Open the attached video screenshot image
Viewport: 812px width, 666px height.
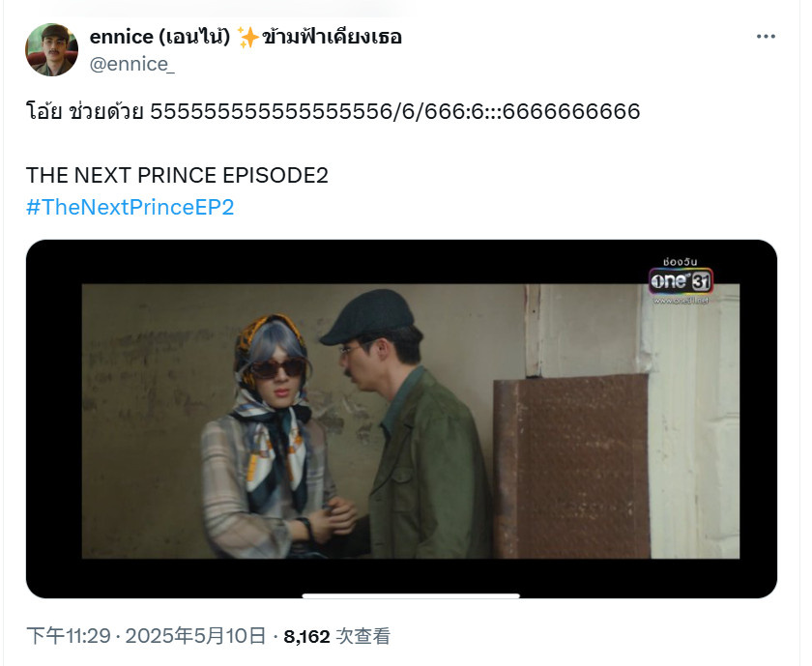401,419
